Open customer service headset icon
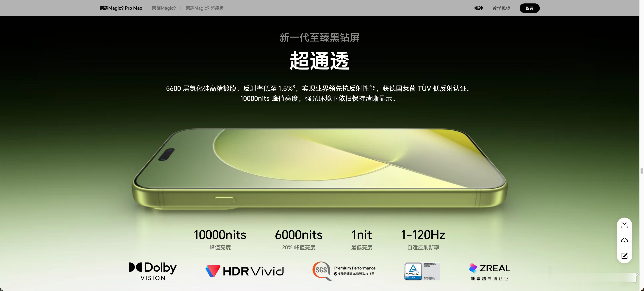This screenshot has height=291, width=644. pyautogui.click(x=624, y=240)
